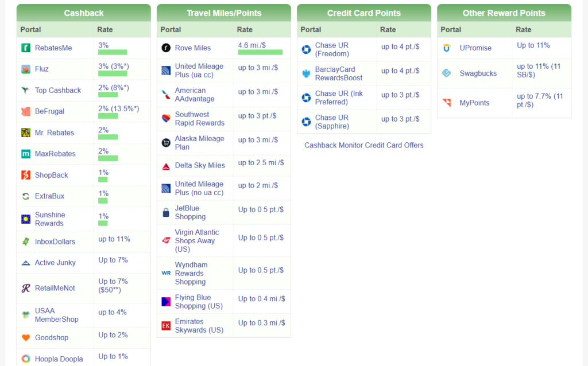Click the BeFrugal 2% (13.5%*) rate
The height and width of the screenshot is (366, 588).
point(118,109)
